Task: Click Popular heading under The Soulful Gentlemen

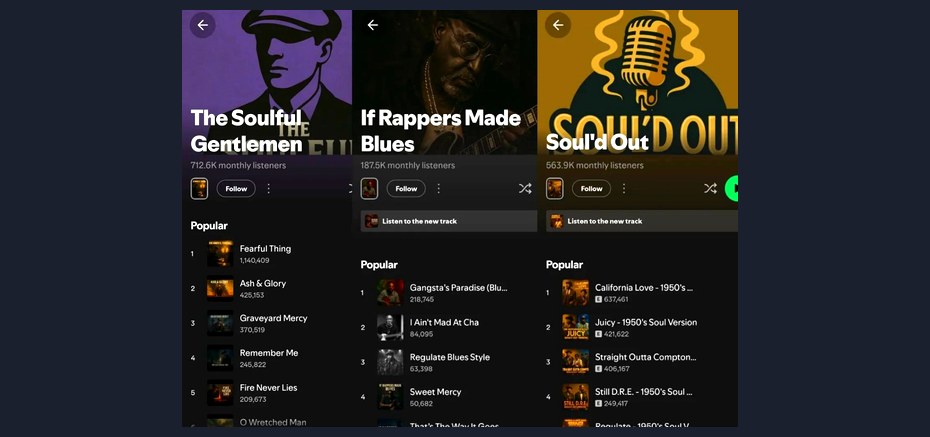Action: (x=209, y=225)
